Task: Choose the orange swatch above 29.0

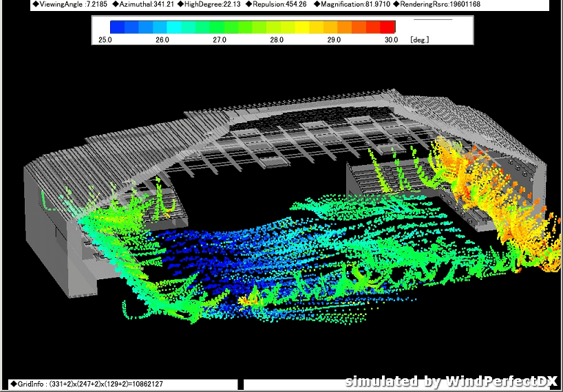Action: (x=333, y=27)
